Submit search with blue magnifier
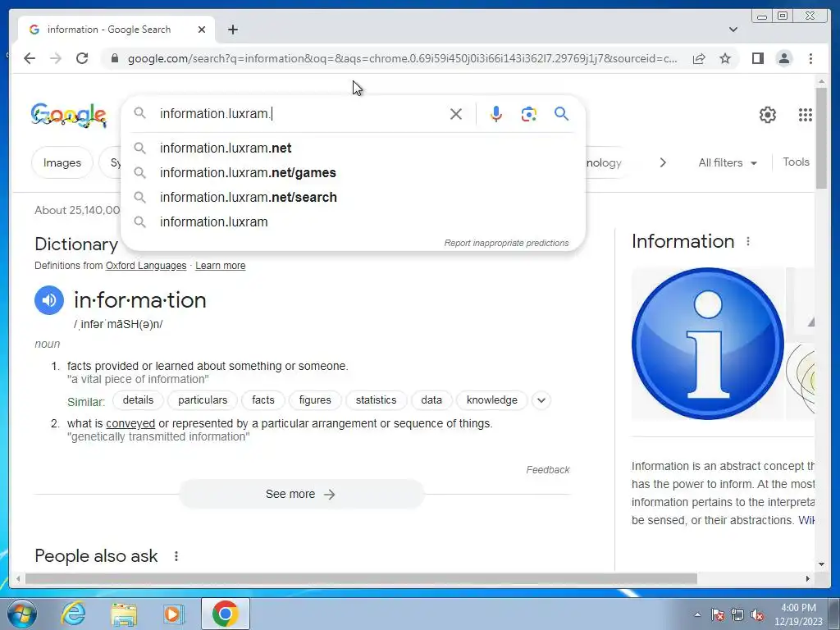This screenshot has width=840, height=630. pos(561,114)
